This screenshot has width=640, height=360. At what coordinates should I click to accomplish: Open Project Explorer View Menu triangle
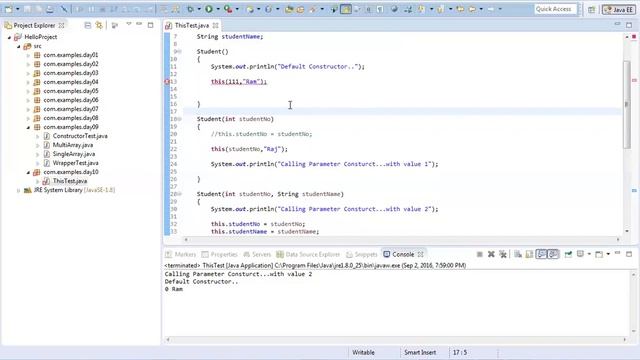coord(129,24)
